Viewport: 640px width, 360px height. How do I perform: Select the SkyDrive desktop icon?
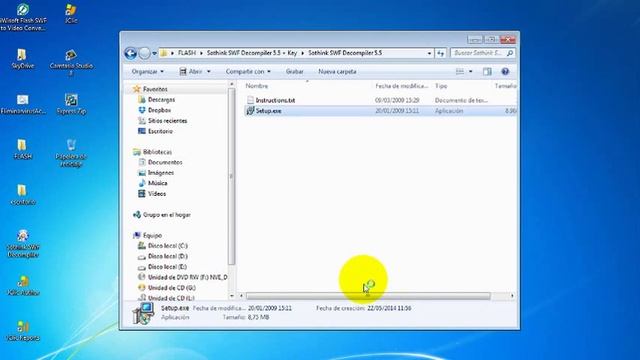[x=22, y=59]
